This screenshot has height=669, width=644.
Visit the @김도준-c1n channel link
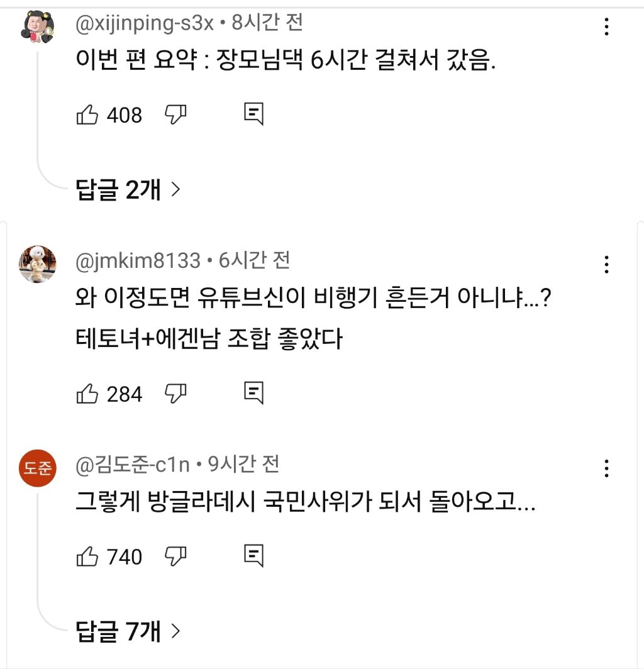coord(134,465)
